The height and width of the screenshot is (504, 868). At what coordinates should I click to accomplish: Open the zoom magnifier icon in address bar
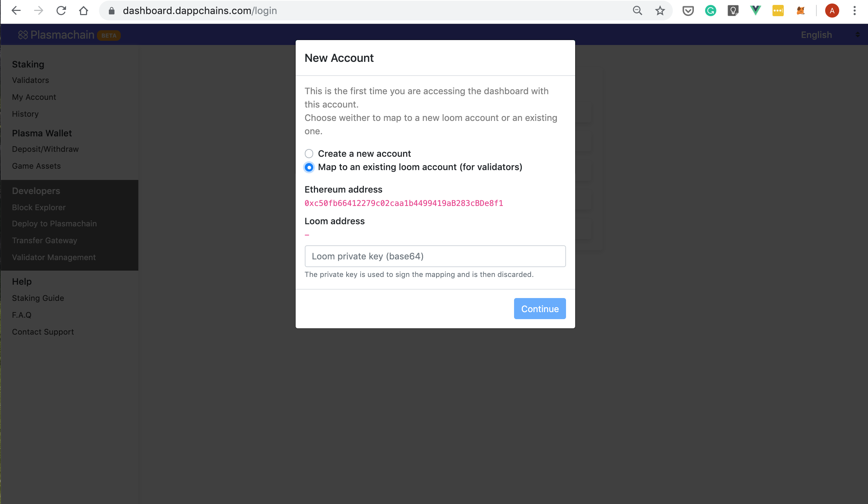[x=638, y=11]
